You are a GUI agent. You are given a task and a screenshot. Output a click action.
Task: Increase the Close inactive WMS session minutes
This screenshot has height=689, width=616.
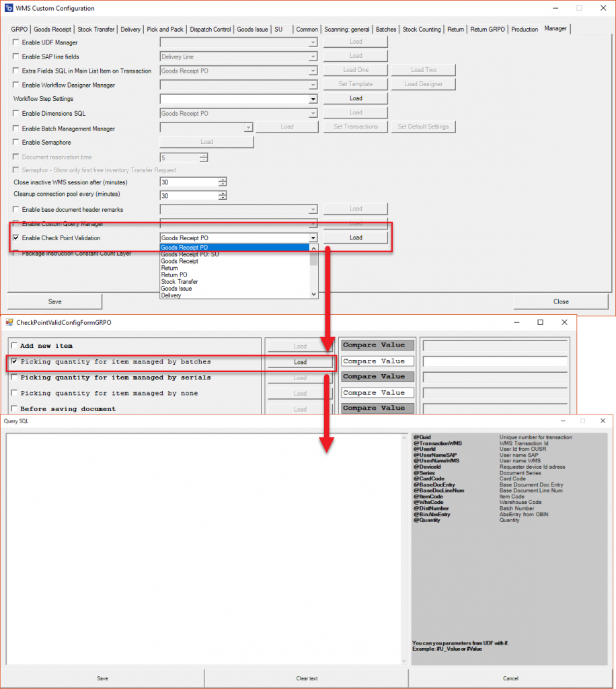(x=223, y=179)
